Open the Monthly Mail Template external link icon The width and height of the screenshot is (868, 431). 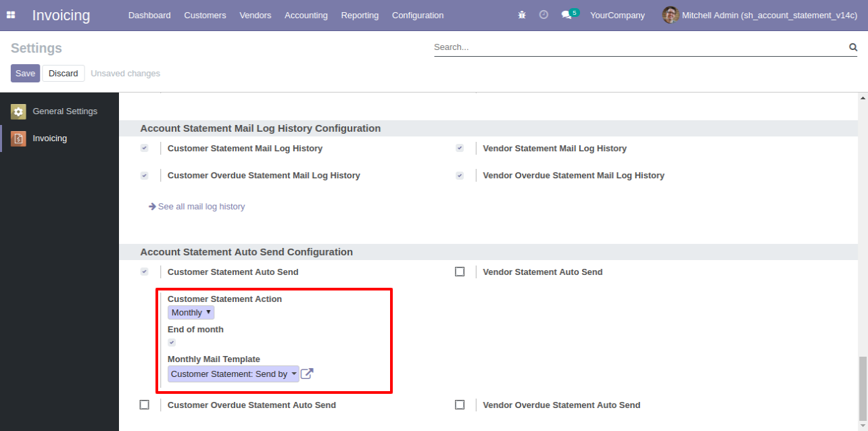point(307,374)
